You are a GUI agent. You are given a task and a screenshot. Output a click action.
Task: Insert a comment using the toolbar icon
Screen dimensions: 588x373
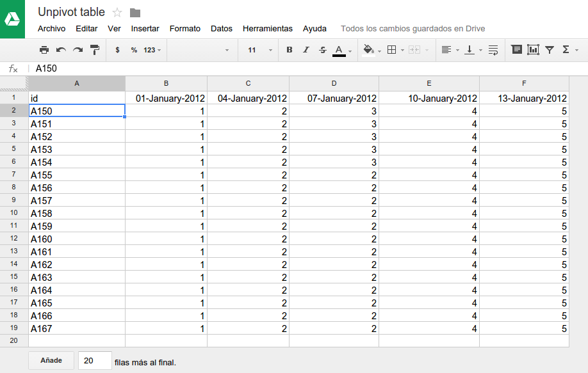pos(516,50)
